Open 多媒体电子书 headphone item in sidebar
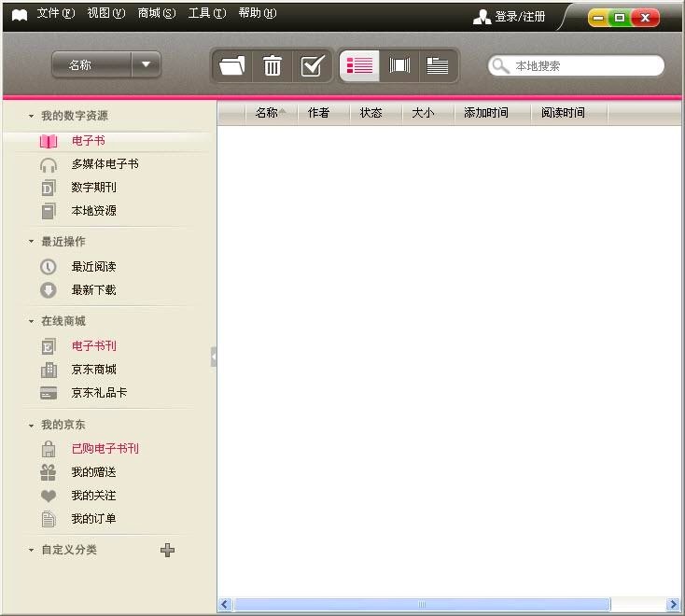The height and width of the screenshot is (616, 685). pyautogui.click(x=105, y=164)
